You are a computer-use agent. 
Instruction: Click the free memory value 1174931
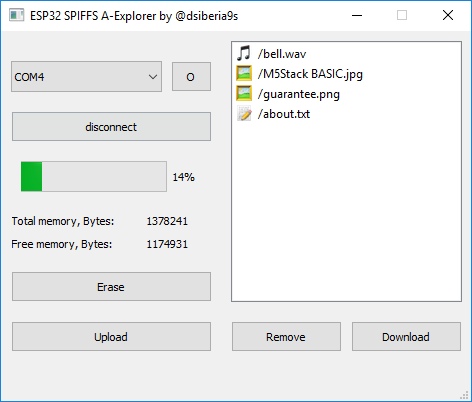167,244
